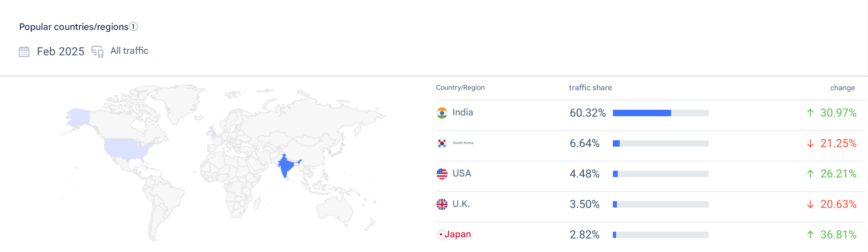This screenshot has width=868, height=252.
Task: Click the green up arrow for India change
Action: 810,113
